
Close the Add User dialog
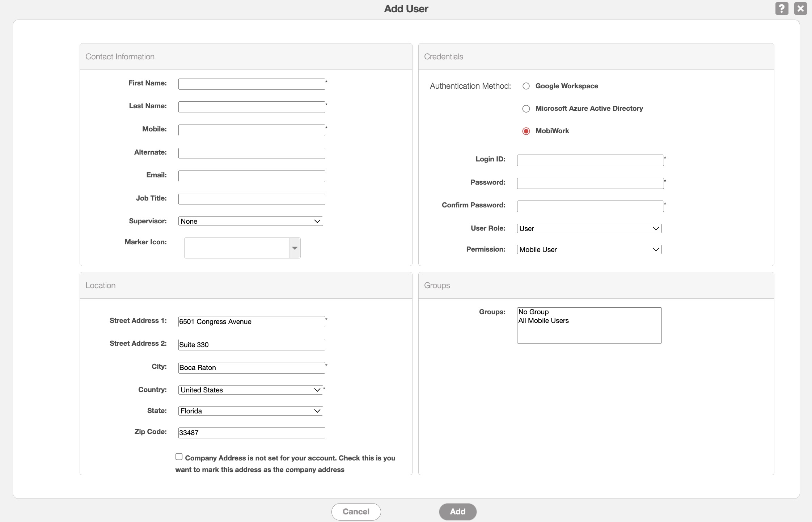[x=800, y=8]
